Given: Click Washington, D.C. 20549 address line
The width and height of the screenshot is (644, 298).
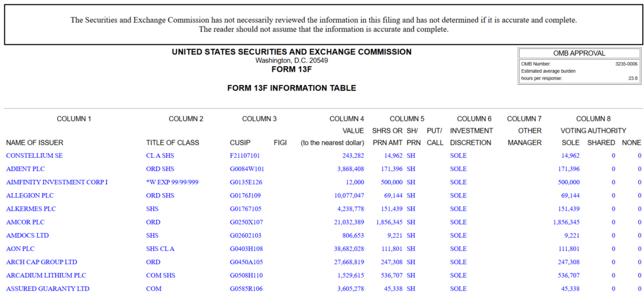Looking at the screenshot, I should pos(292,60).
